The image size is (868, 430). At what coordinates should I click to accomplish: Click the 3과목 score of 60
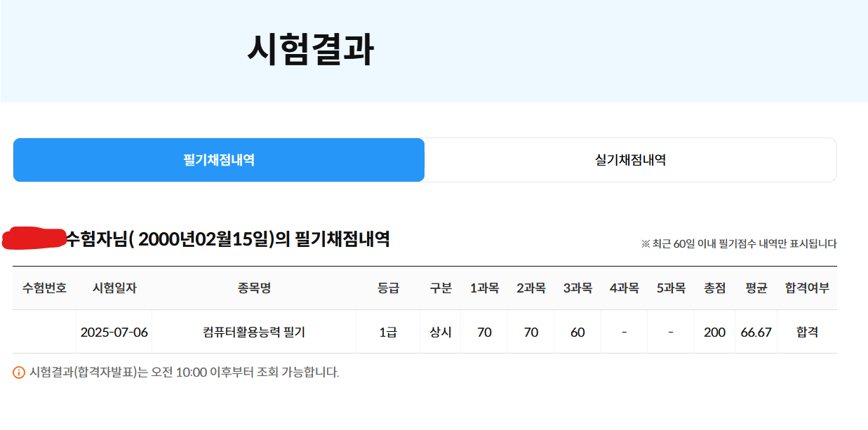coord(577,332)
